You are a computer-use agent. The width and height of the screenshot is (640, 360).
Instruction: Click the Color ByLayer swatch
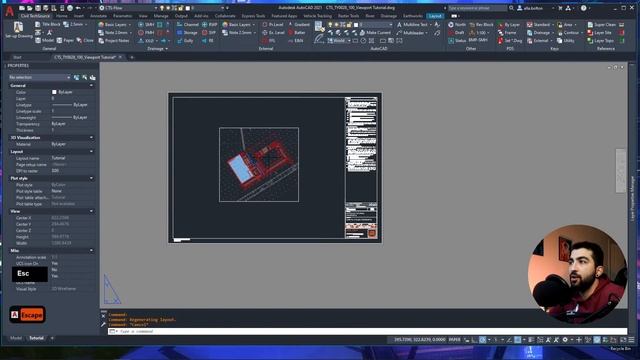point(54,92)
